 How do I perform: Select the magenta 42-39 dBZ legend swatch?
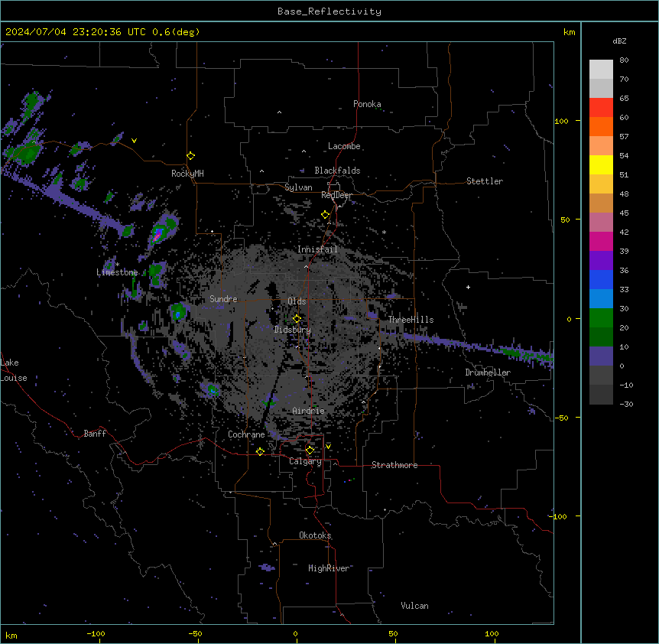(x=601, y=241)
